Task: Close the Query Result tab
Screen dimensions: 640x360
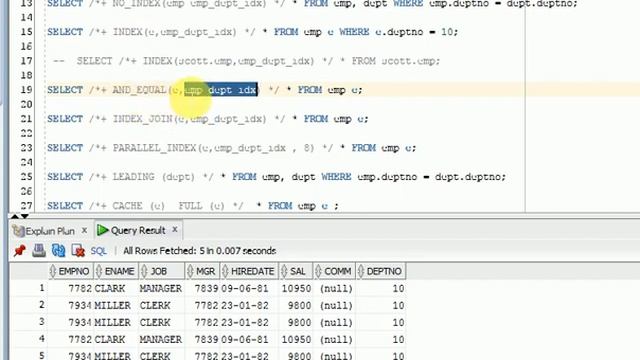Action: point(175,230)
